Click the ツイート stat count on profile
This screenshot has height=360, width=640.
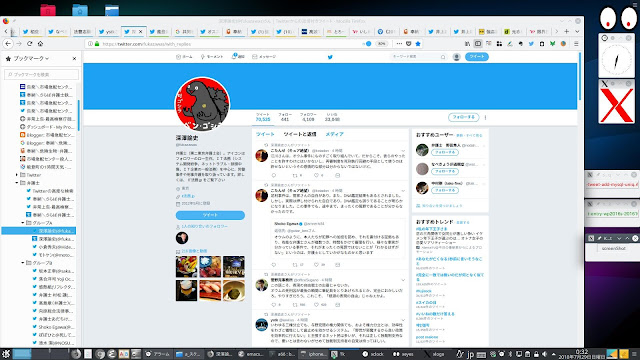(x=263, y=117)
